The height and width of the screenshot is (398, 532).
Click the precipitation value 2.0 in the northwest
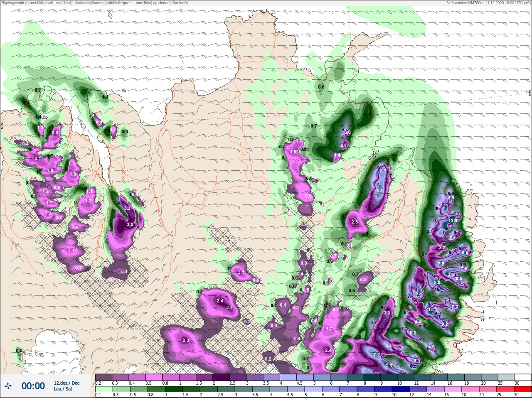[x=54, y=133]
